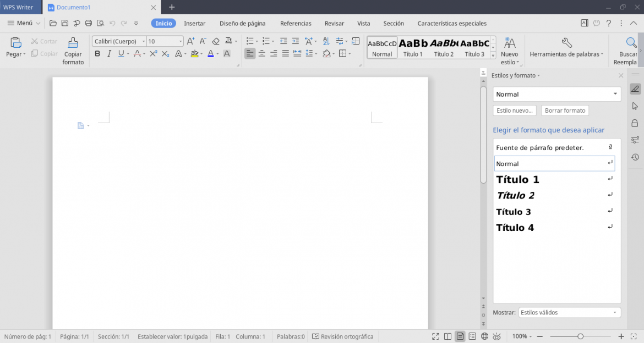Click the zoom slider handle

[x=580, y=336]
